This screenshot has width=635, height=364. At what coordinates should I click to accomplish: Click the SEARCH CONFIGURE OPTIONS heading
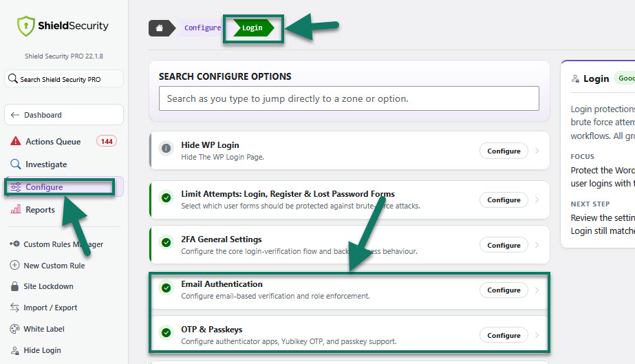225,76
